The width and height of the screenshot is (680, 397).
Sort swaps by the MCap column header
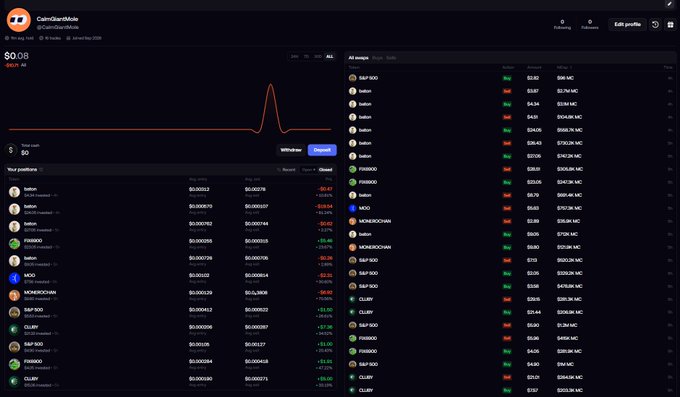[564, 67]
